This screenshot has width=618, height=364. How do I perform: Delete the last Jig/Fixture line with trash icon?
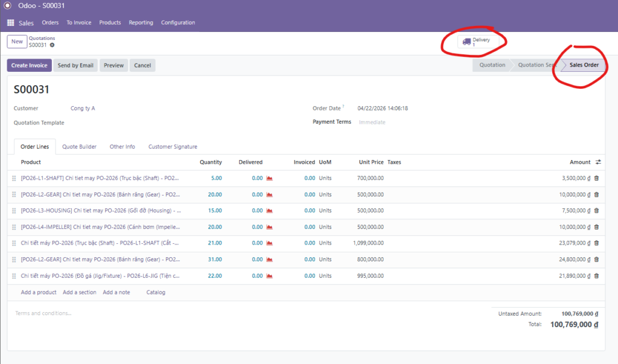point(597,276)
